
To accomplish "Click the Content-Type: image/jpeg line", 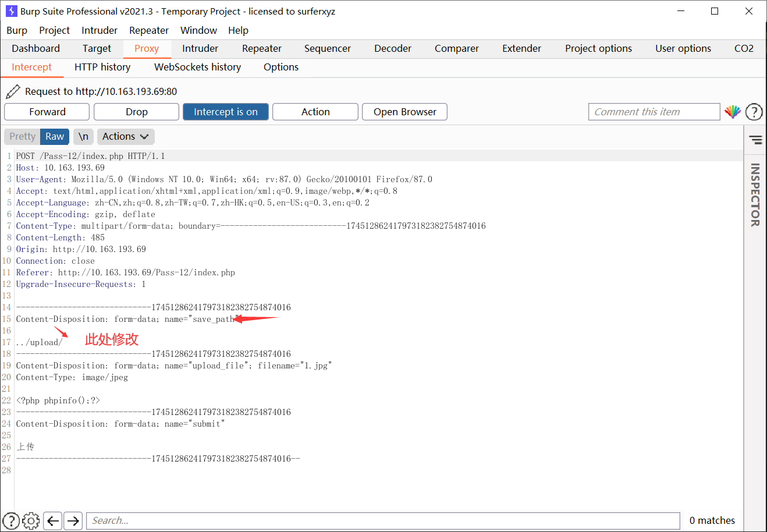I will click(x=72, y=377).
